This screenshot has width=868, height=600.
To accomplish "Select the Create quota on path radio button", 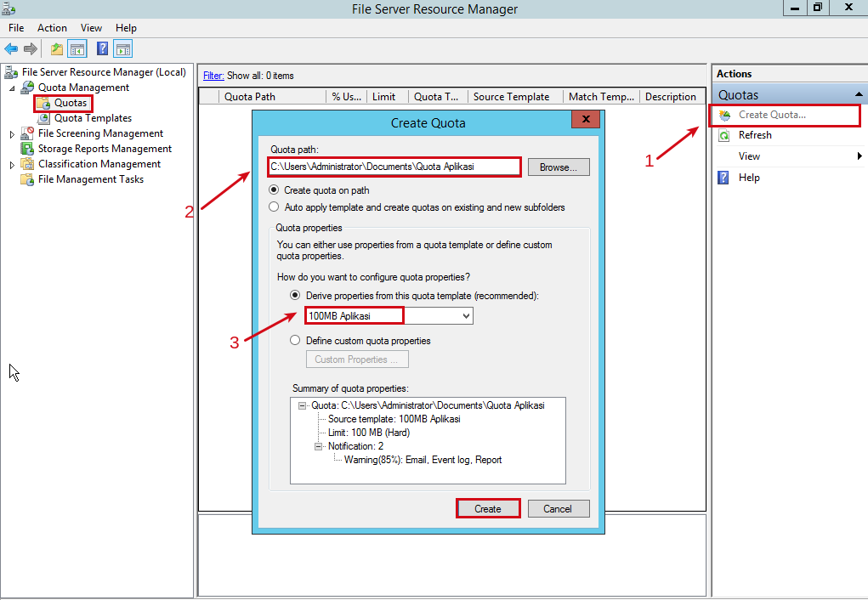I will click(274, 191).
